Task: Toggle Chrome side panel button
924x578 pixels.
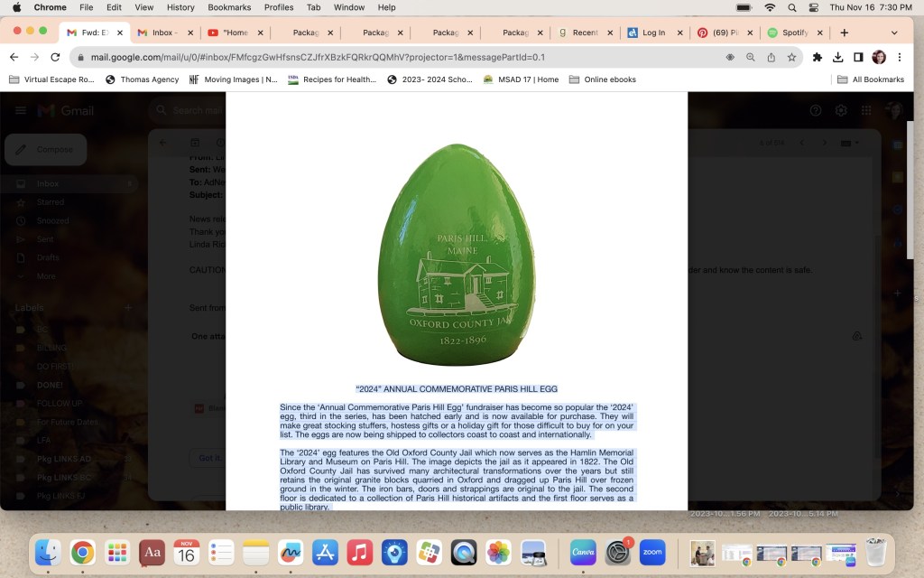Action: coord(858,57)
